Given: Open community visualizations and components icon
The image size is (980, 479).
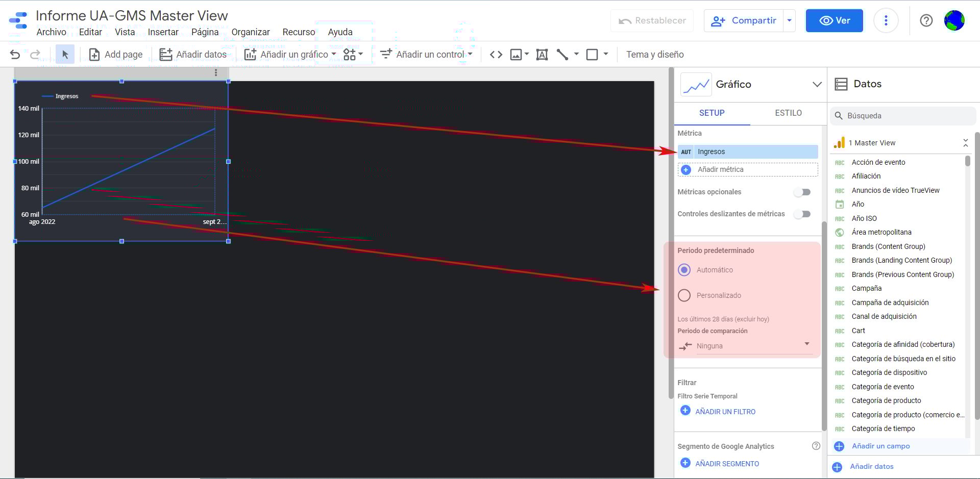Looking at the screenshot, I should (353, 55).
